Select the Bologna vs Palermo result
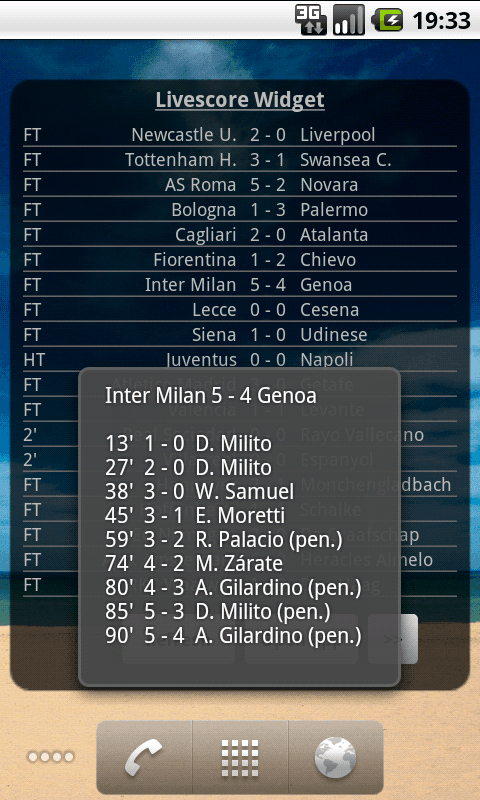Image resolution: width=480 pixels, height=800 pixels. click(240, 210)
